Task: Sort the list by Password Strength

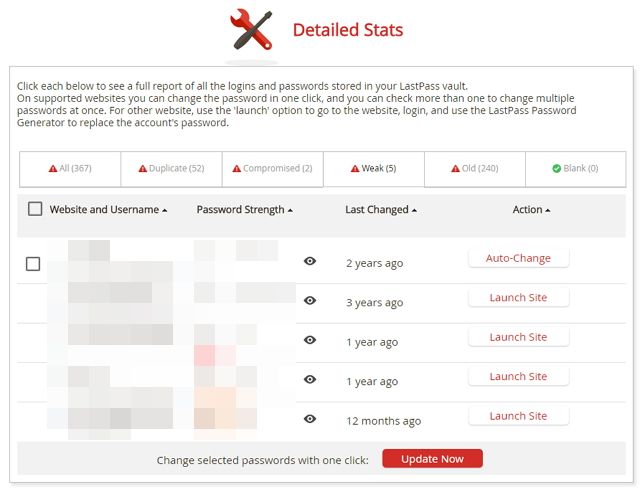Action: 244,210
